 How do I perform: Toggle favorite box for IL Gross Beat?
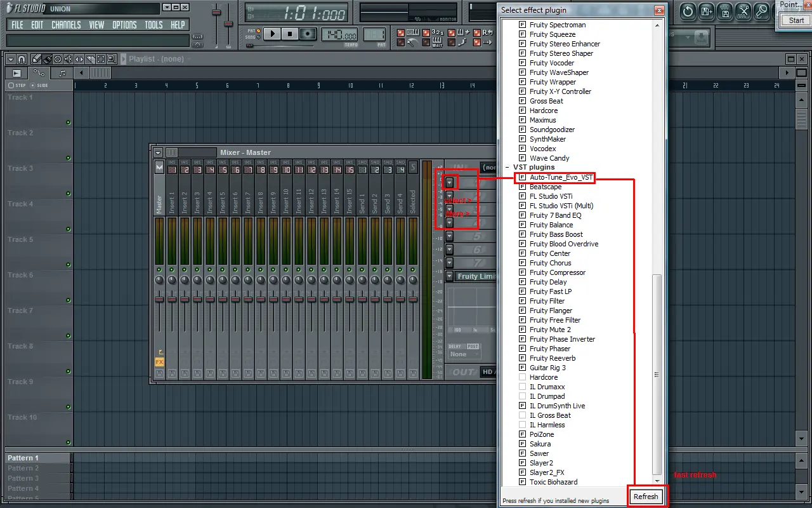pyautogui.click(x=523, y=415)
